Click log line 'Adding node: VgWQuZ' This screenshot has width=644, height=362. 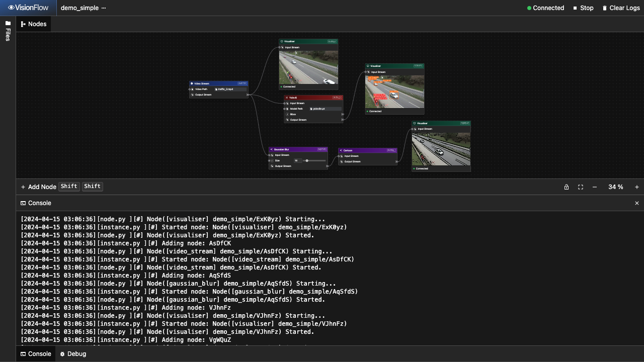click(x=125, y=340)
